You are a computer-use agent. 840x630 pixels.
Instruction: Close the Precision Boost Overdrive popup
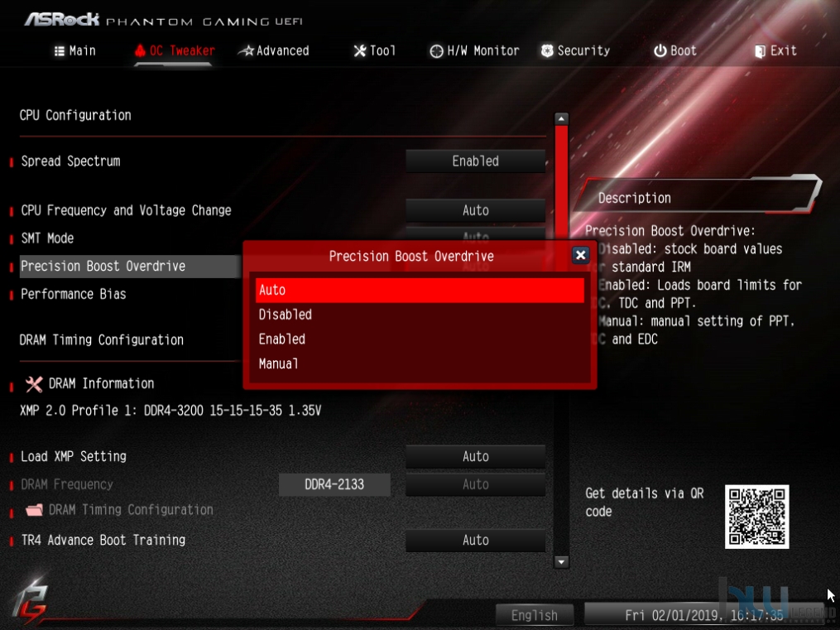coord(580,255)
